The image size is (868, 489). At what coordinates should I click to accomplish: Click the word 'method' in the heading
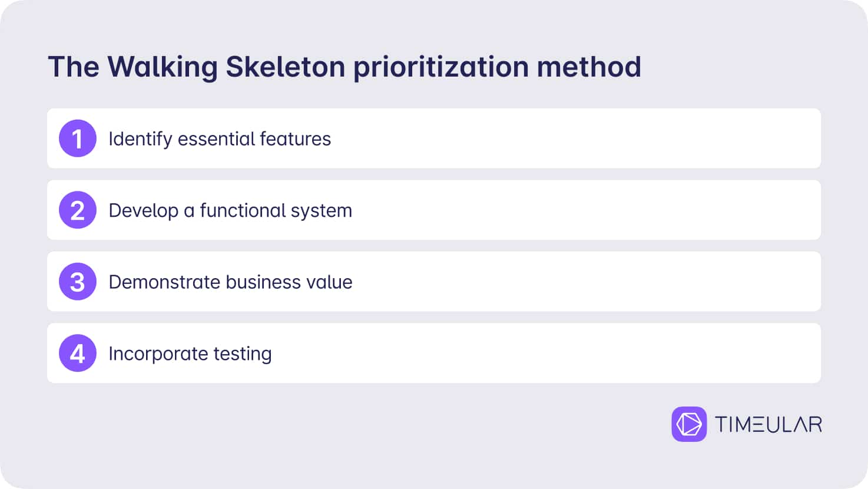[x=589, y=67]
